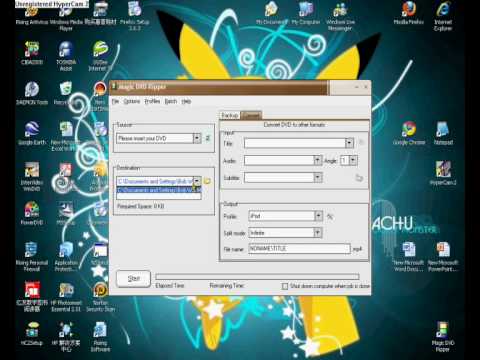Open Google Earth desktop icon
The height and width of the screenshot is (360, 480).
(x=32, y=133)
